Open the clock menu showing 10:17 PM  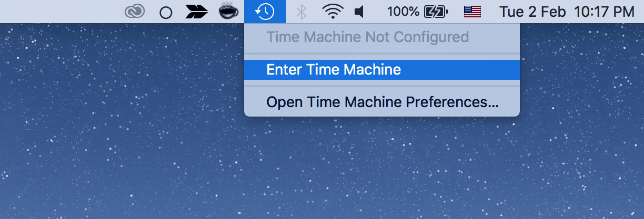605,12
